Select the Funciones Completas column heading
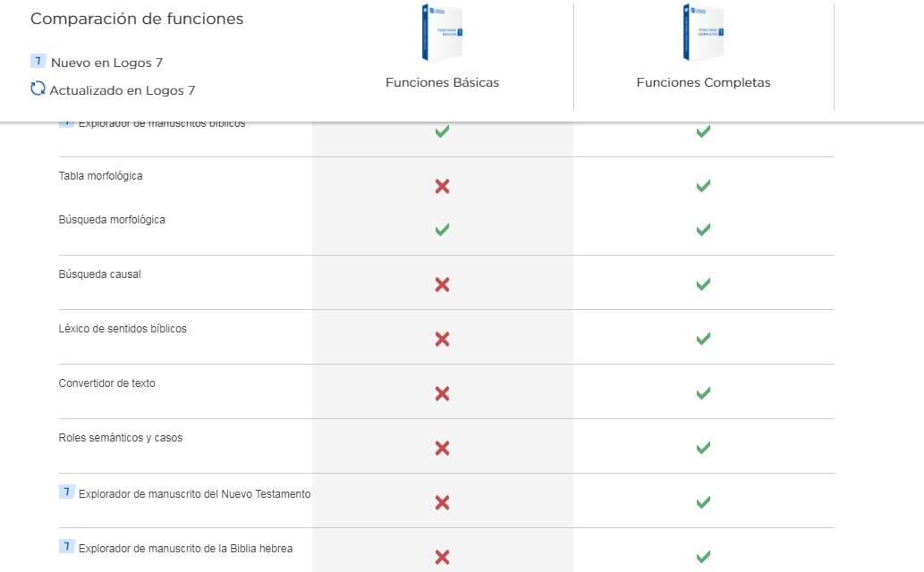 [x=703, y=82]
